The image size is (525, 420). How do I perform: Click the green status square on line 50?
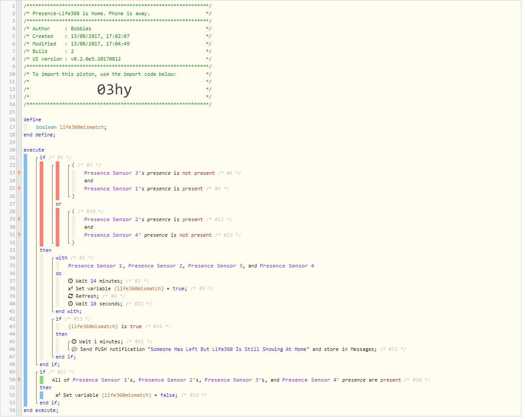[41, 380]
